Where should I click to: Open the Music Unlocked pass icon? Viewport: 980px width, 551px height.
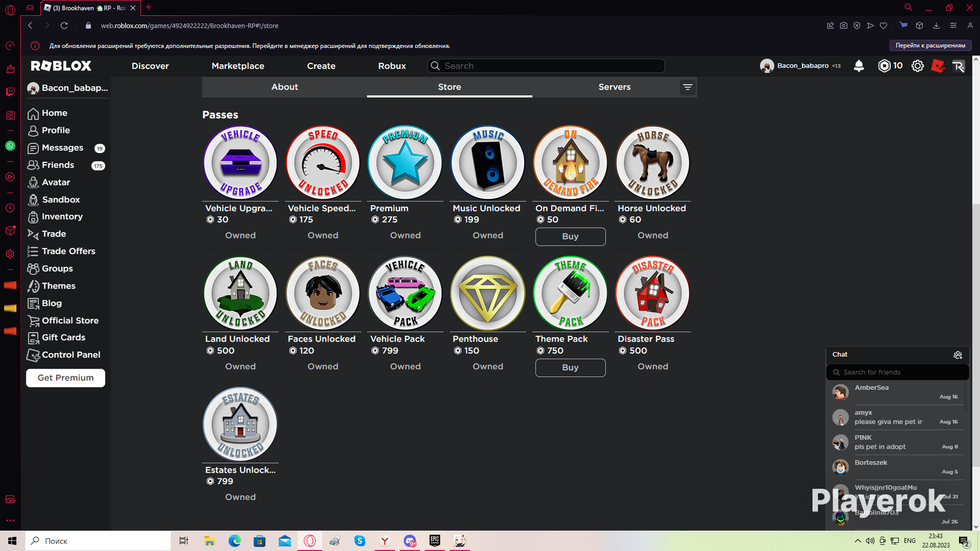(x=488, y=163)
